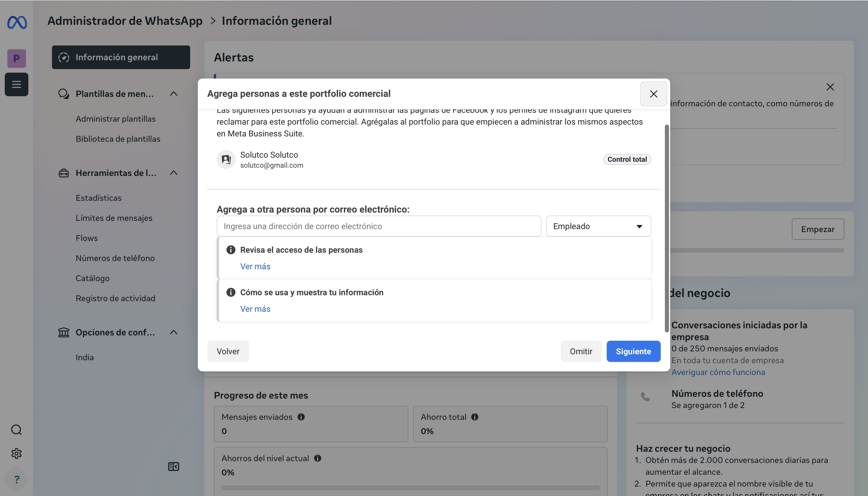Open 'Averiguar cómo funciona' link

718,372
